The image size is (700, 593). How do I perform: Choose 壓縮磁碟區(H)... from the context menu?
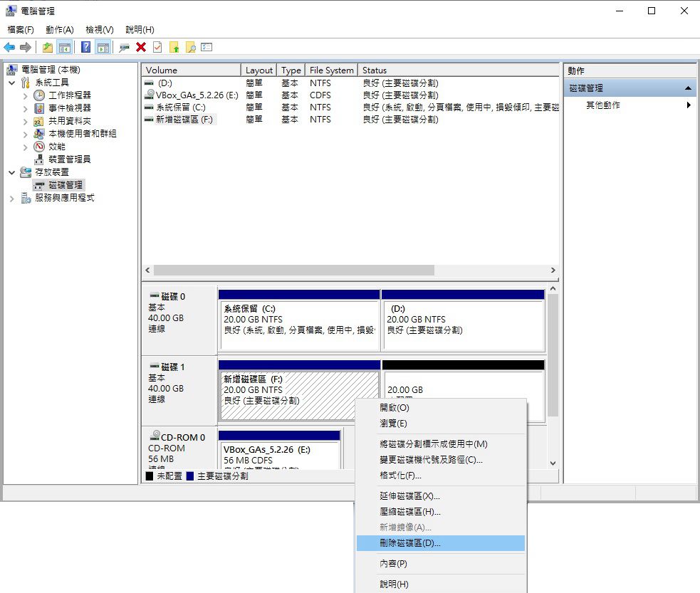point(441,512)
